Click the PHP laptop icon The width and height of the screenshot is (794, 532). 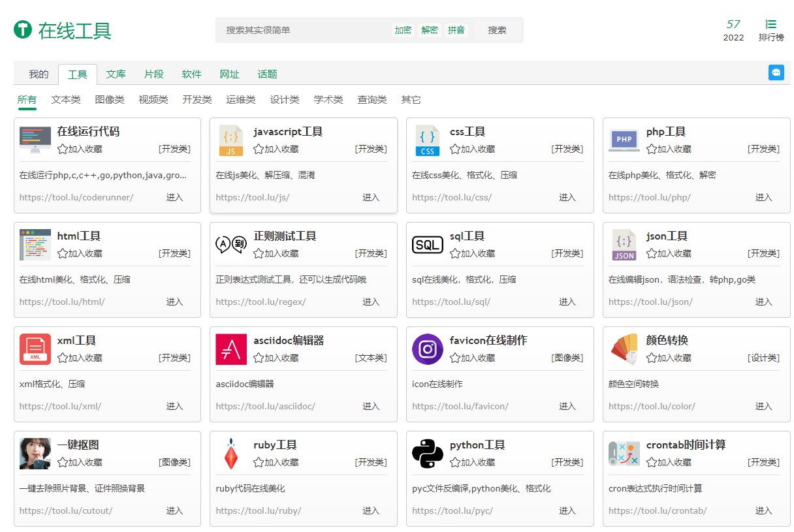[624, 140]
